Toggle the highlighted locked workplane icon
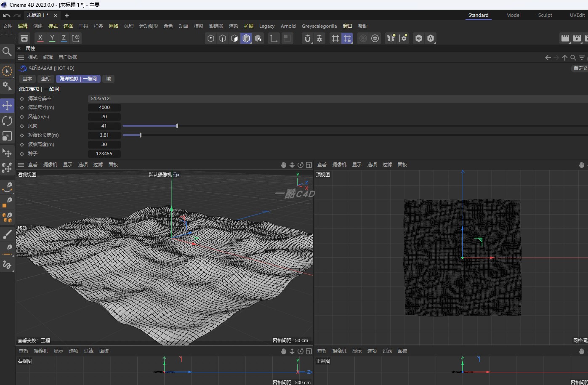This screenshot has height=385, width=588. (x=347, y=38)
